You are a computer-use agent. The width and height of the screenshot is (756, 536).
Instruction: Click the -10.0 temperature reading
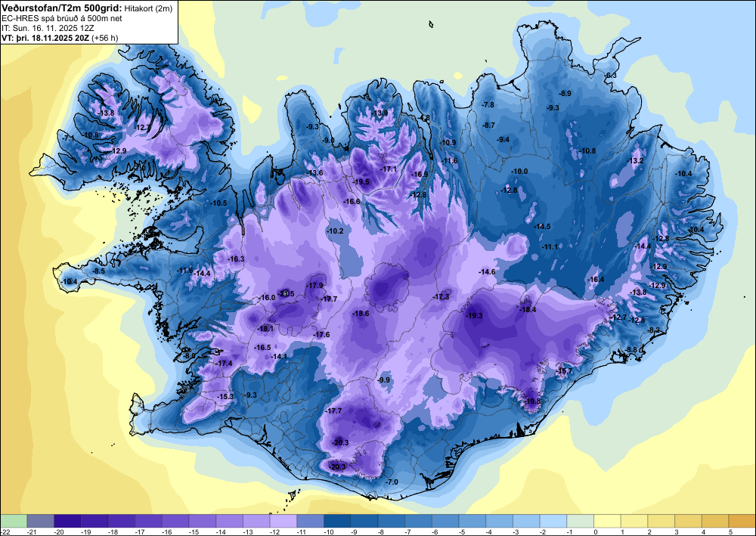pyautogui.click(x=520, y=171)
